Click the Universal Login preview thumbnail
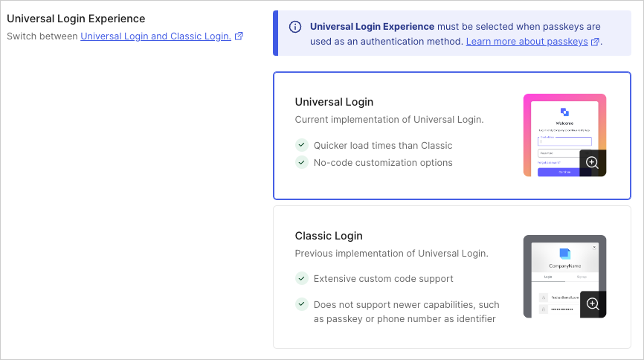644x360 pixels. [x=564, y=135]
